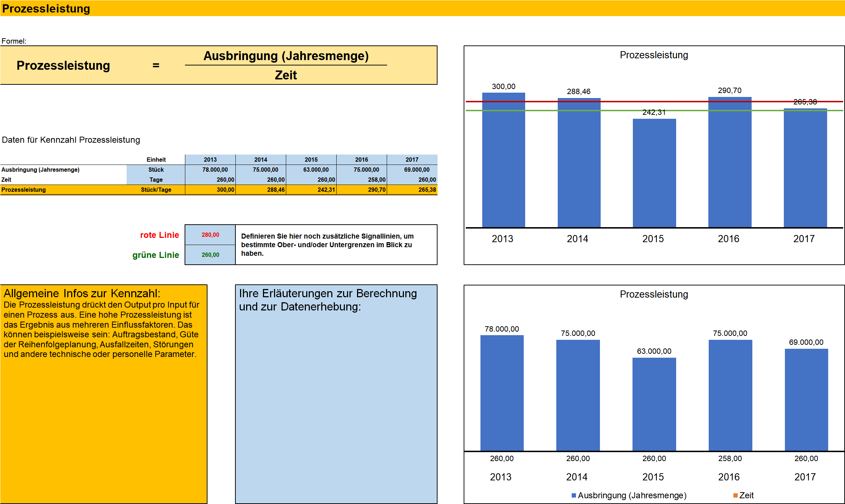Image resolution: width=845 pixels, height=504 pixels.
Task: Click the orange Zeit legend swatch
Action: [735, 495]
